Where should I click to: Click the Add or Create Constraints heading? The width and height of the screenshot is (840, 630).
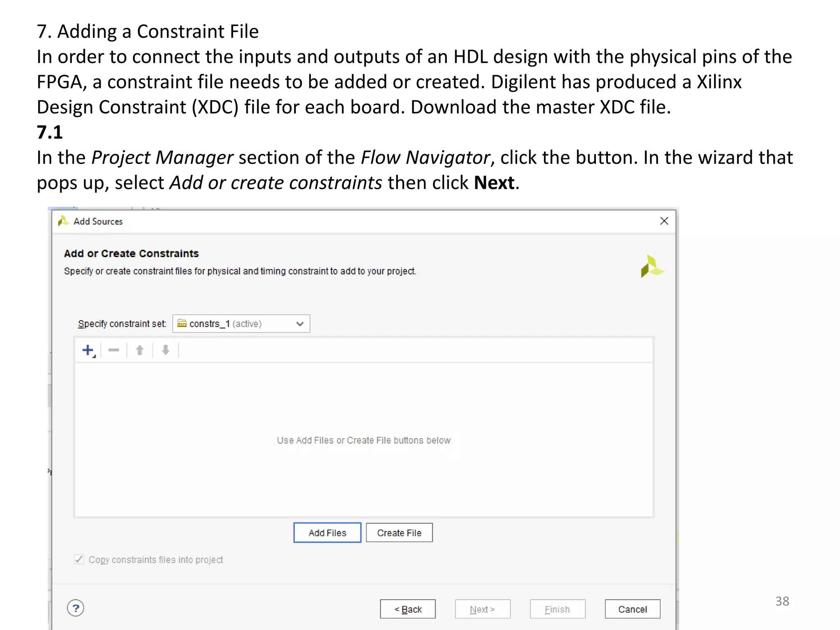tap(131, 253)
